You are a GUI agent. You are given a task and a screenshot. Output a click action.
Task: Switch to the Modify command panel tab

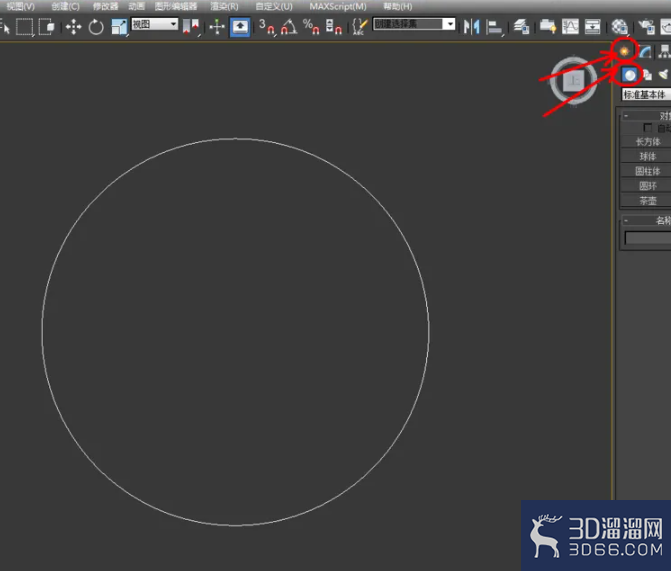tap(645, 52)
